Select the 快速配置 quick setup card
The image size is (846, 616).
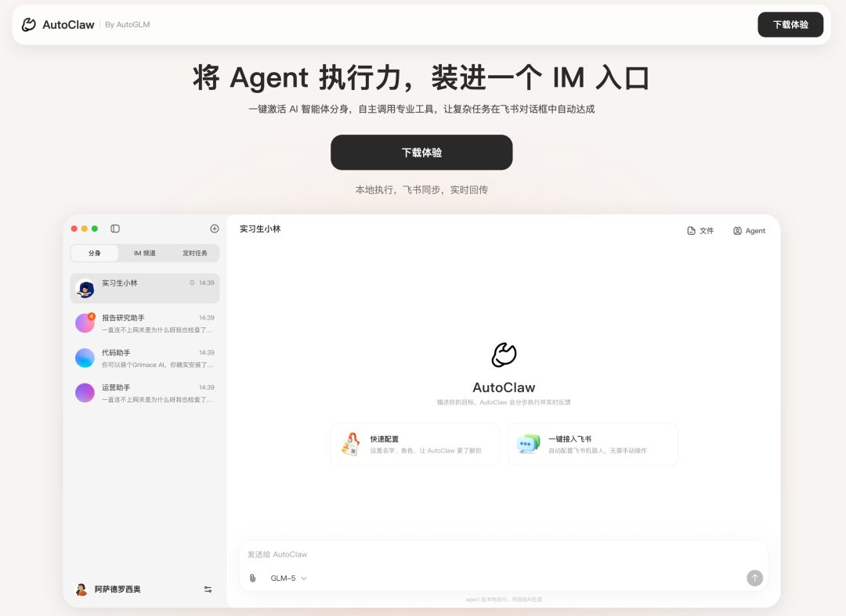414,444
